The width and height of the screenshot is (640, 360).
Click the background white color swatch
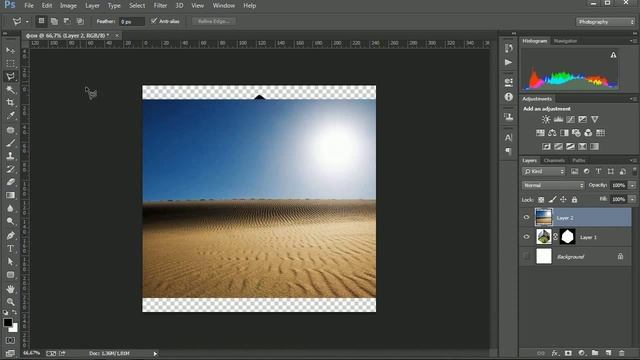[x=14, y=327]
